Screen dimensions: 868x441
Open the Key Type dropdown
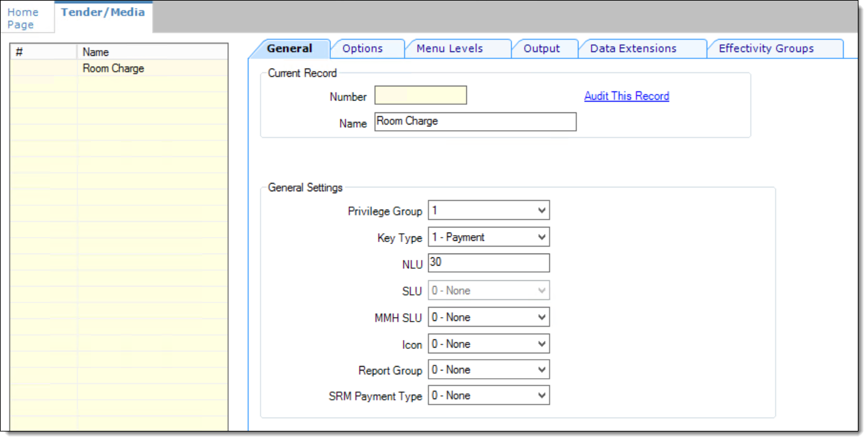pos(488,237)
